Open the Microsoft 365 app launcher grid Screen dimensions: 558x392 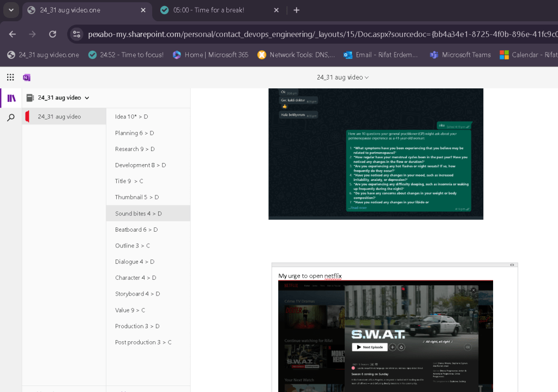tap(10, 77)
